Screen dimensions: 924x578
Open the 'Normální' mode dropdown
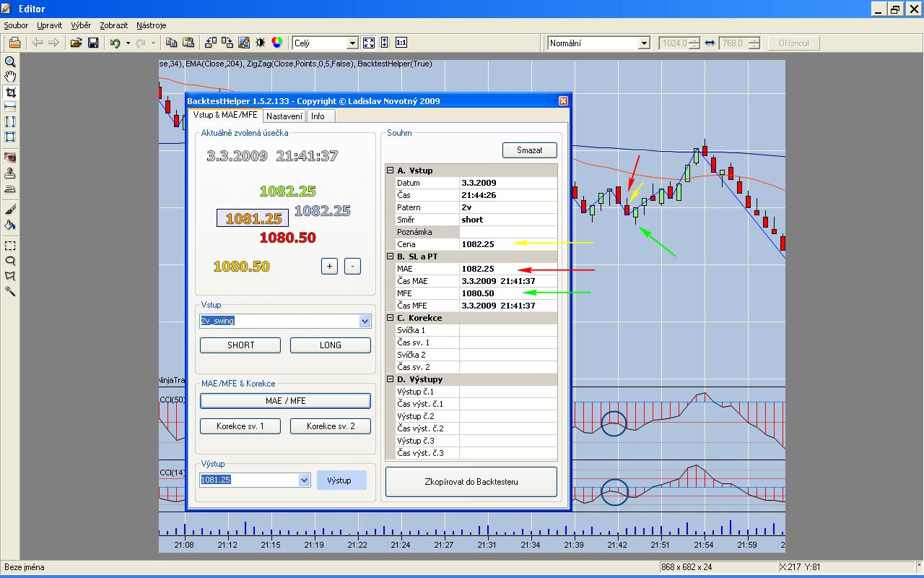click(644, 43)
